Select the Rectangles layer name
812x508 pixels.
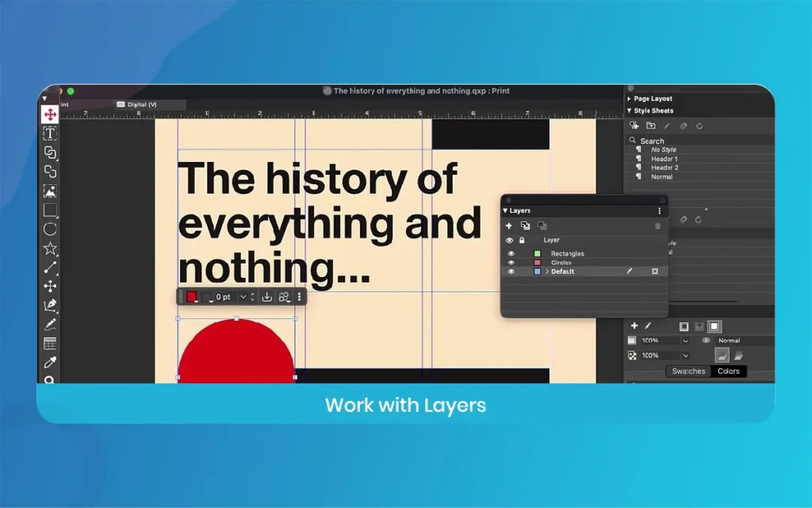pos(568,253)
